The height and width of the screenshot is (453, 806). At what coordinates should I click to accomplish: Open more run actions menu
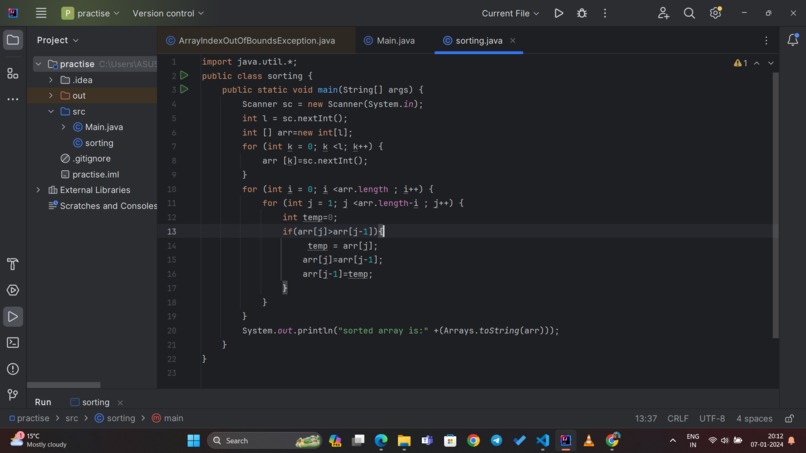604,13
